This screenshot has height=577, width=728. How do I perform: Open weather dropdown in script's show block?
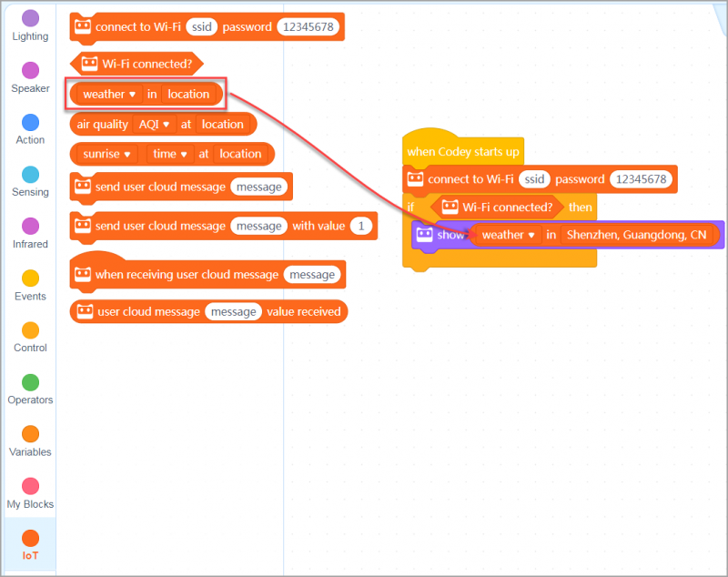[508, 235]
